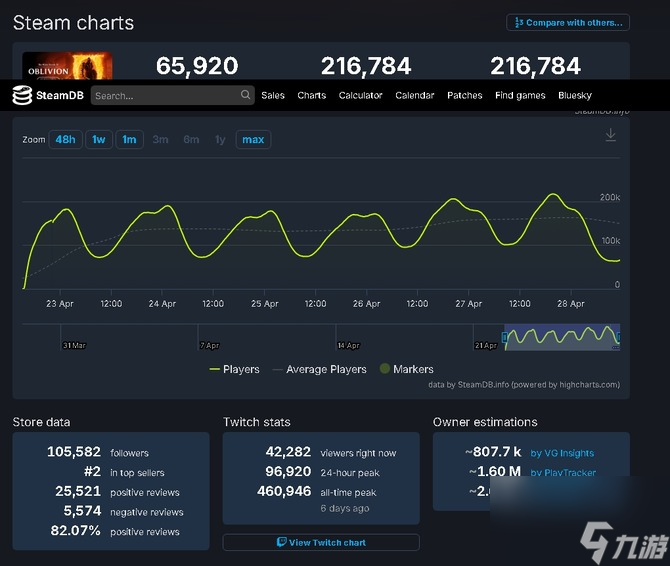The width and height of the screenshot is (670, 566).
Task: Open the Calendar menu item
Action: (414, 95)
